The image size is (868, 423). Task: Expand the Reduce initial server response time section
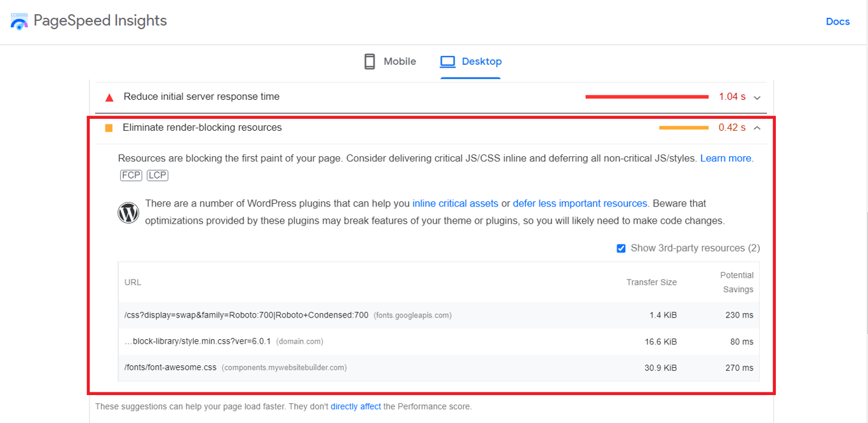tap(757, 97)
